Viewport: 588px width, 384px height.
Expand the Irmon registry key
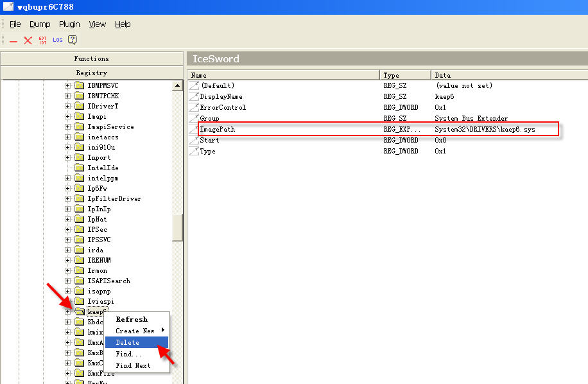click(x=67, y=270)
